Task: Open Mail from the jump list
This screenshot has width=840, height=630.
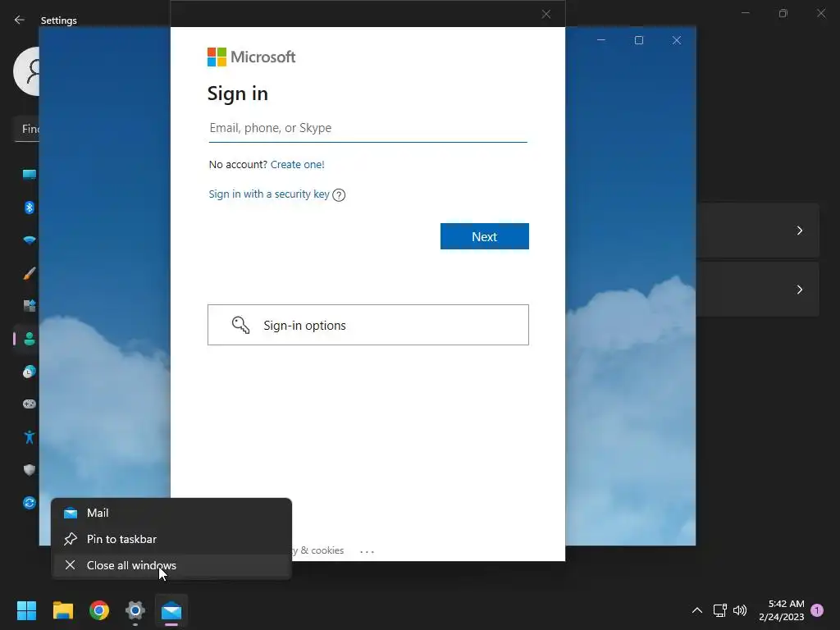Action: coord(171,513)
